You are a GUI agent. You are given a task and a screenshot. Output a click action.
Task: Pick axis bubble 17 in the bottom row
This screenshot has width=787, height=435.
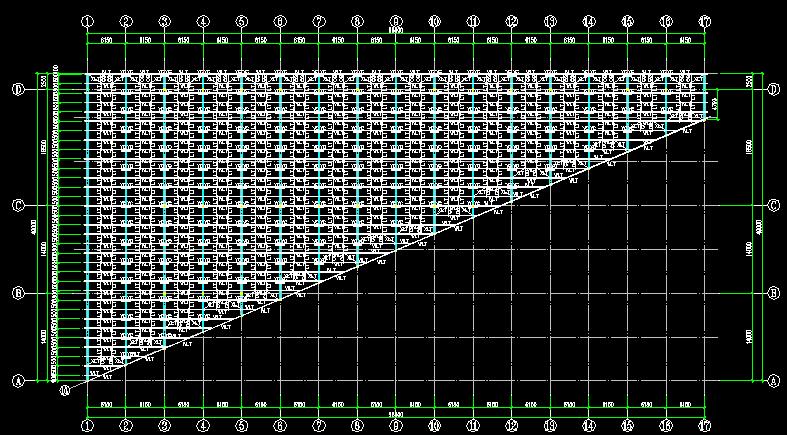tap(705, 426)
